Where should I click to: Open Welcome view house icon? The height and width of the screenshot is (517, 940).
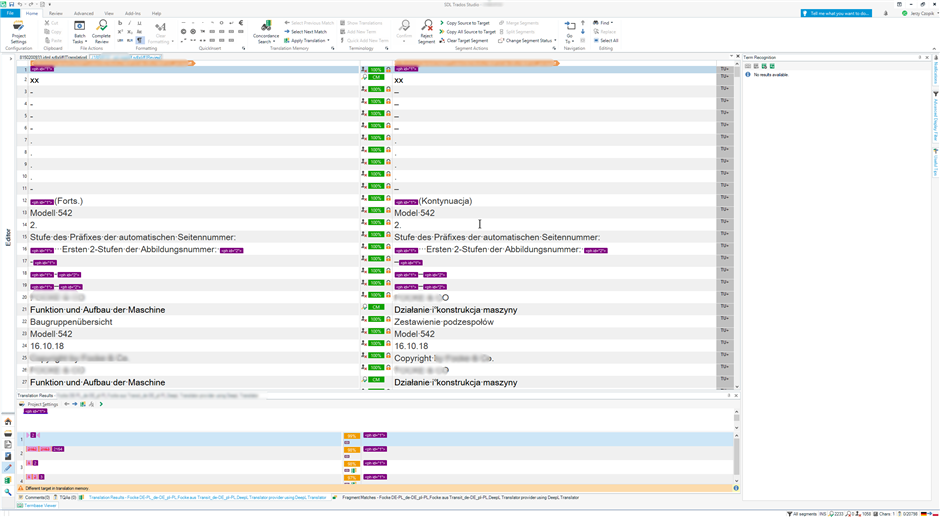(8, 422)
